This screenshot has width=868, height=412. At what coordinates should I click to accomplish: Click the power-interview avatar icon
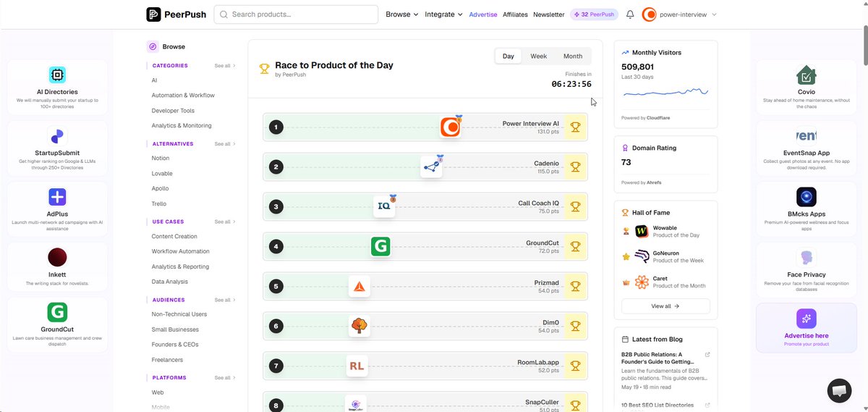click(x=649, y=14)
